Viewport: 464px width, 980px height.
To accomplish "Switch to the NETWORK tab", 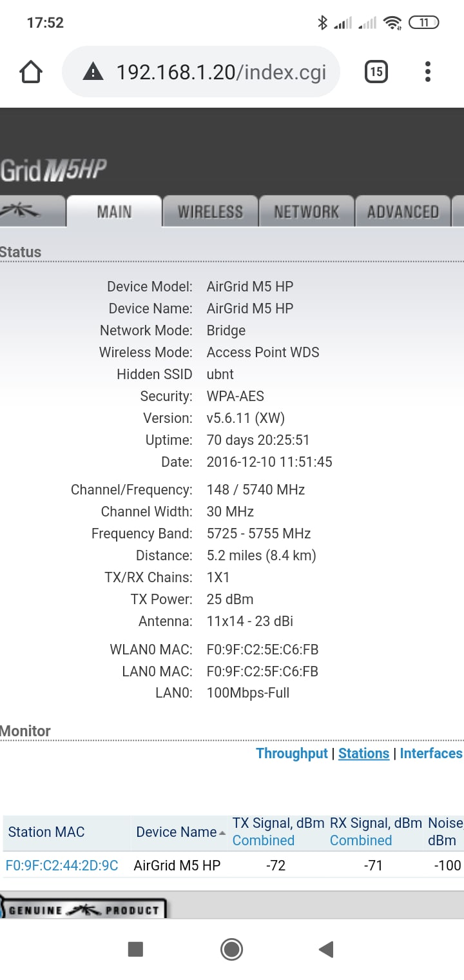I will pyautogui.click(x=306, y=211).
